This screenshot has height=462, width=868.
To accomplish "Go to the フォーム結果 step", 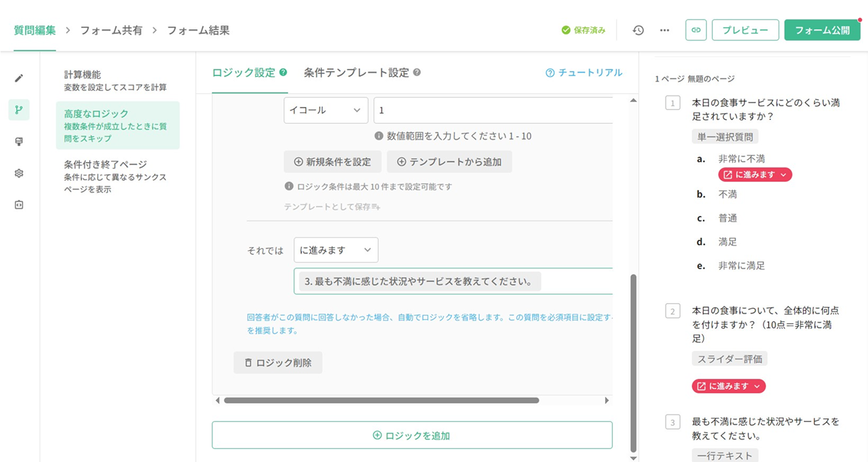I will (198, 30).
